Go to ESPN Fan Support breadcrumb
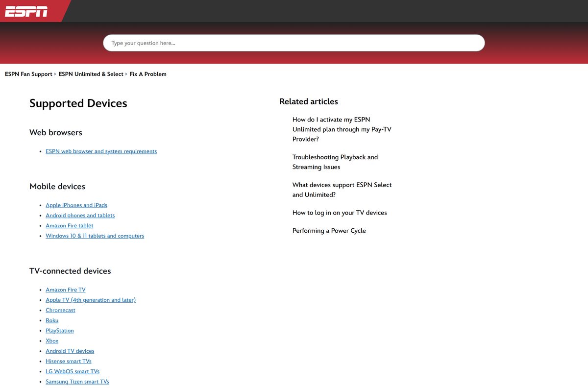This screenshot has height=388, width=588. (x=28, y=74)
